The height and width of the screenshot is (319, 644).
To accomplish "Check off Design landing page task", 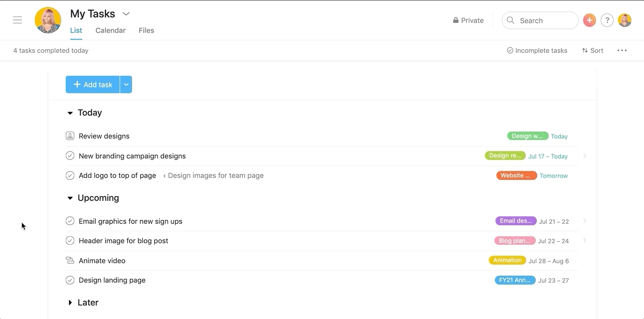I will (x=70, y=280).
